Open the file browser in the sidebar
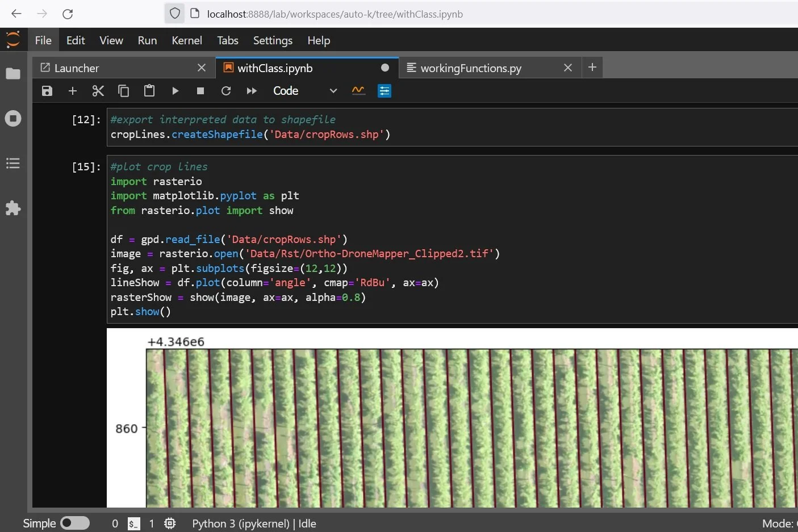798x532 pixels. 13,74
